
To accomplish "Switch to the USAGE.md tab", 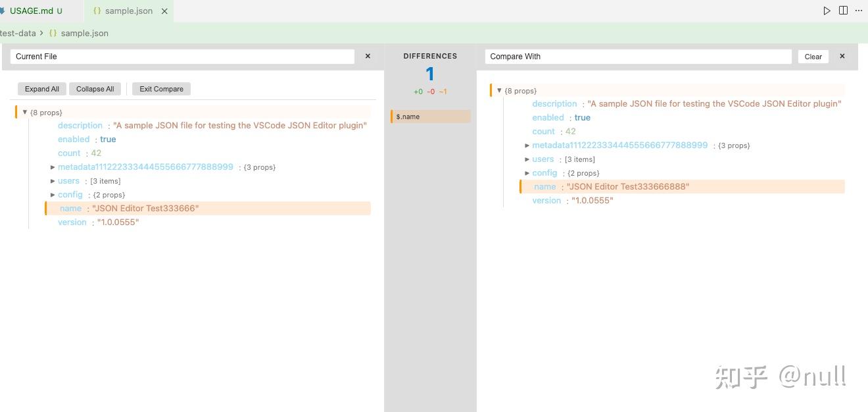I will coord(32,11).
